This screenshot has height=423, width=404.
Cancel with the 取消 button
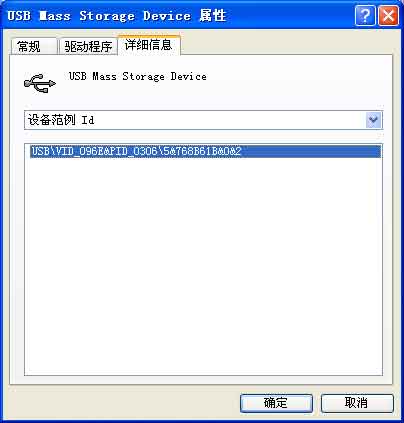tap(357, 403)
